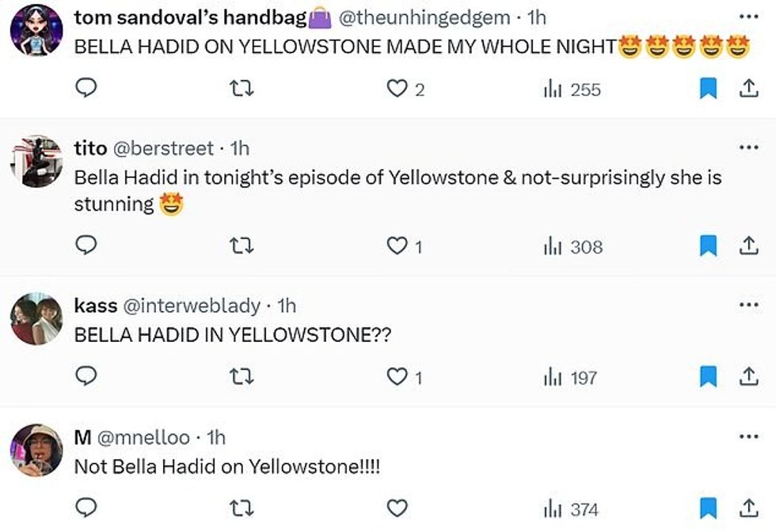Reply to kass's tweet
The height and width of the screenshot is (532, 776).
pyautogui.click(x=86, y=378)
